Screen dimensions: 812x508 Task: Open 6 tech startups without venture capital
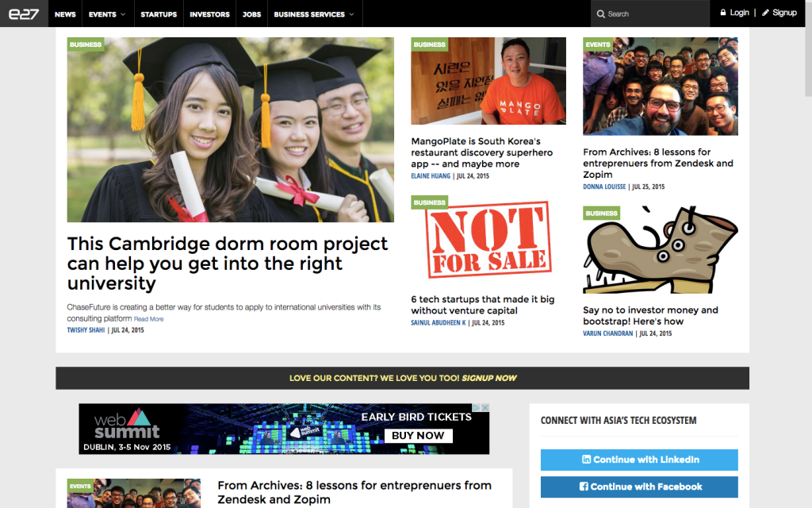(x=483, y=305)
